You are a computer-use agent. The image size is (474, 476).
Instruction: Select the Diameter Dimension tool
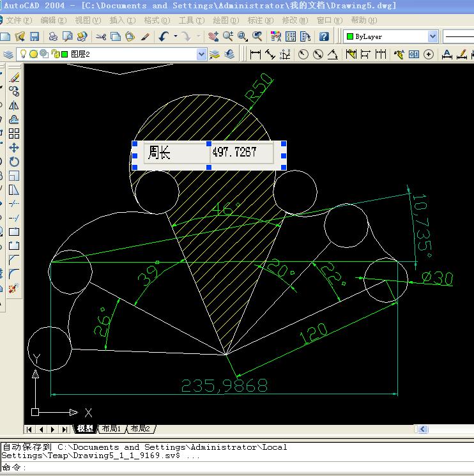pyautogui.click(x=317, y=55)
